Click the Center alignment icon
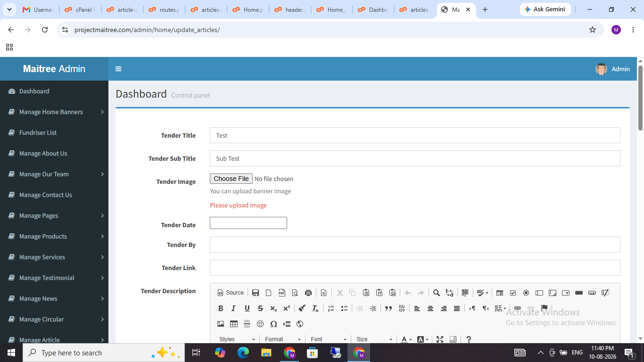Image resolution: width=644 pixels, height=362 pixels. coord(430,308)
